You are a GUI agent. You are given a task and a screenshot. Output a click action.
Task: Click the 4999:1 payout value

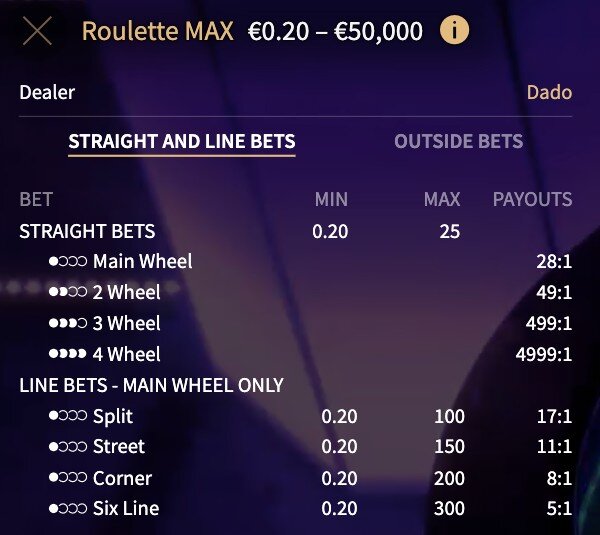[x=544, y=354]
